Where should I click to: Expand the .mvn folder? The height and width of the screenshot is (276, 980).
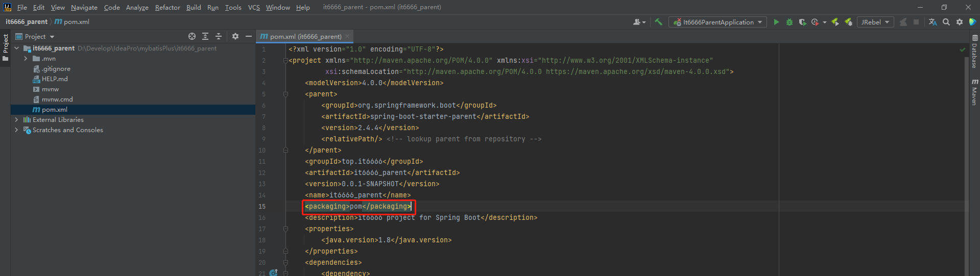[26, 59]
